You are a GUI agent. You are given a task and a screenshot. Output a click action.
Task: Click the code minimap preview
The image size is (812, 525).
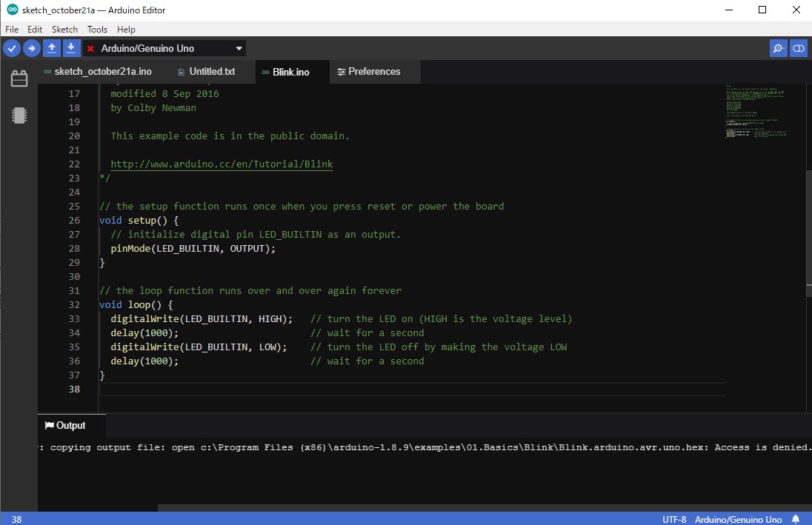click(756, 111)
